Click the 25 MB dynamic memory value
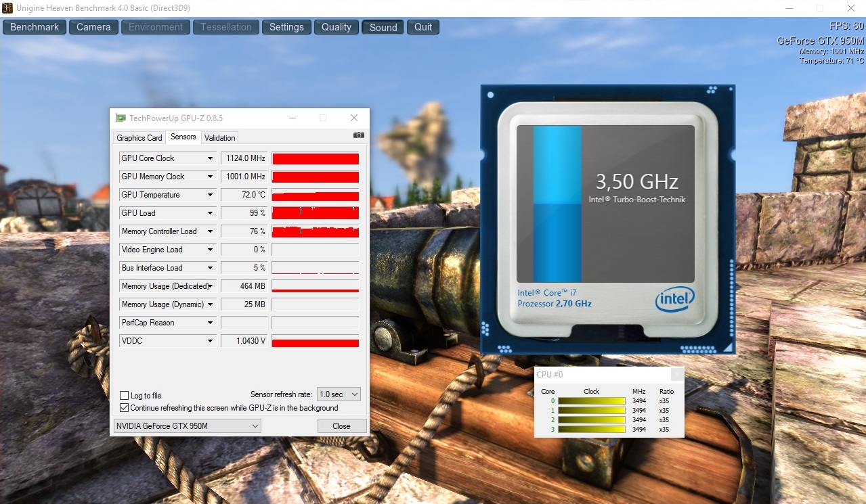This screenshot has width=866, height=504. 244,304
